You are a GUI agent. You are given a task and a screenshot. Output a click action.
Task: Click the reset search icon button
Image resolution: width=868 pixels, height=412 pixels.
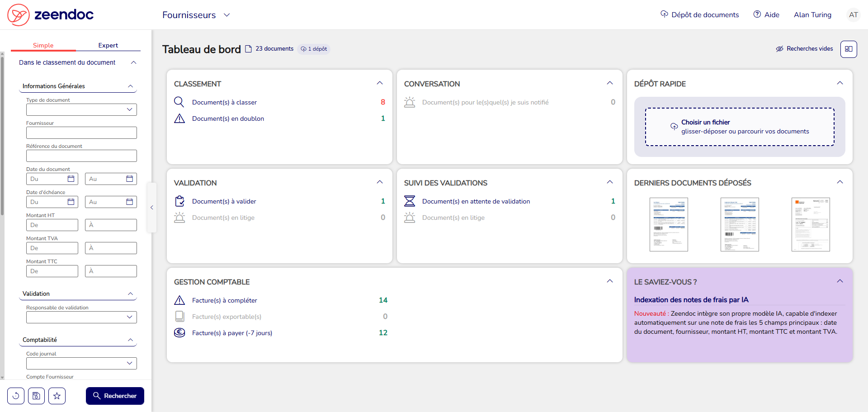coord(16,396)
